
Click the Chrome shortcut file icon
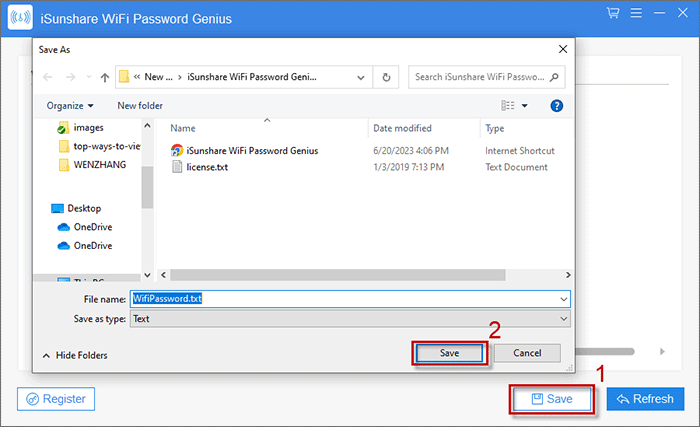177,151
